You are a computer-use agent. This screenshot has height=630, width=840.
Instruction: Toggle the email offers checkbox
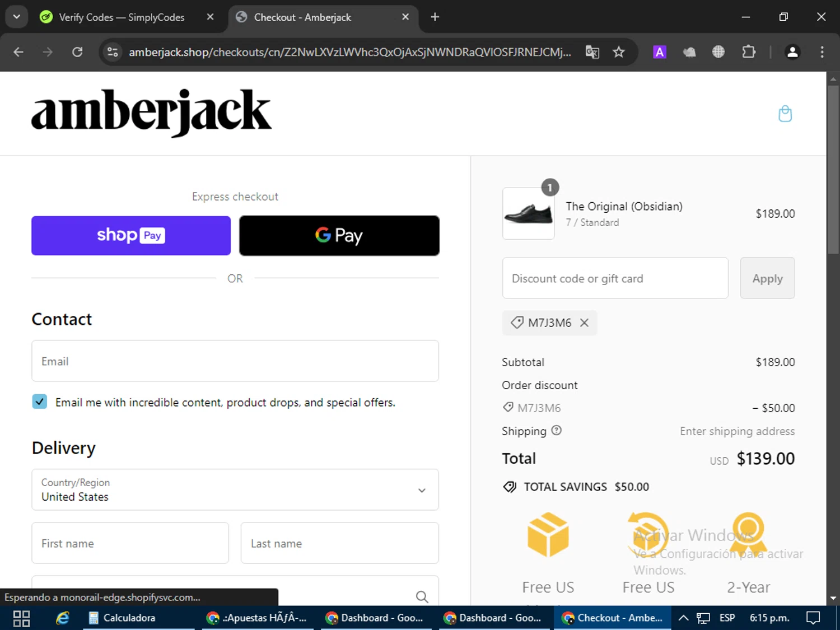[40, 402]
